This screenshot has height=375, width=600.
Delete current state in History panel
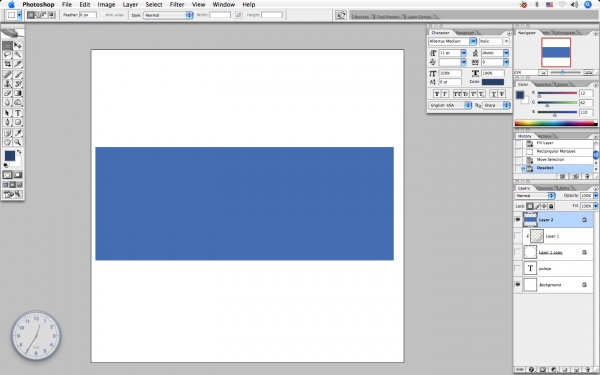click(x=587, y=176)
